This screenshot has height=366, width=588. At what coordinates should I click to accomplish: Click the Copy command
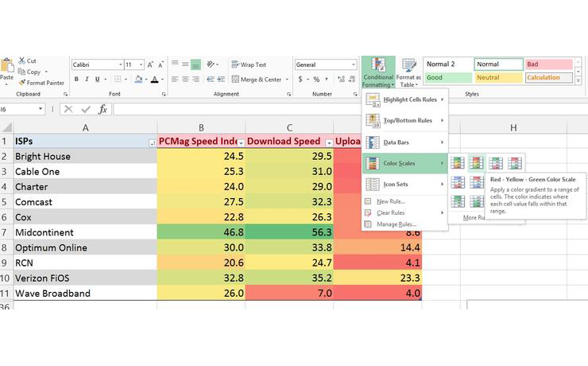click(x=29, y=72)
